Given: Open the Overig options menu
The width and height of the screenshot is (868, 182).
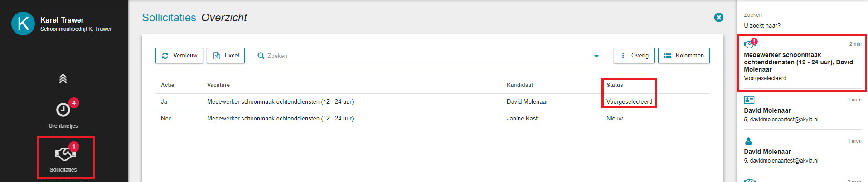Looking at the screenshot, I should point(634,56).
